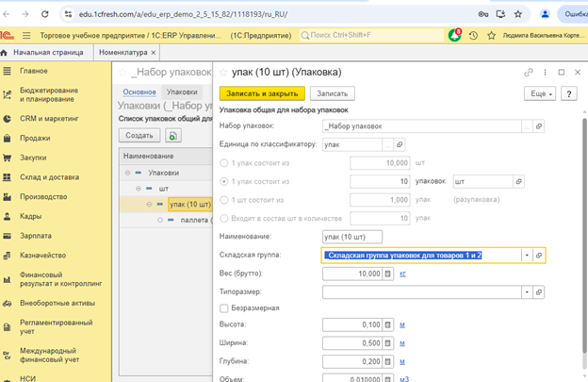Open calculator for Глубина field
This screenshot has height=382, width=588.
[387, 361]
